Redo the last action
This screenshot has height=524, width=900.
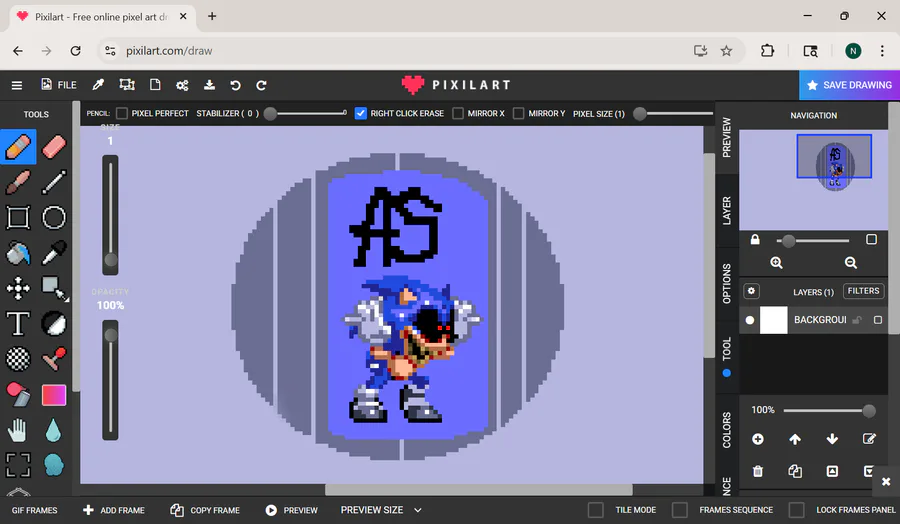[261, 86]
